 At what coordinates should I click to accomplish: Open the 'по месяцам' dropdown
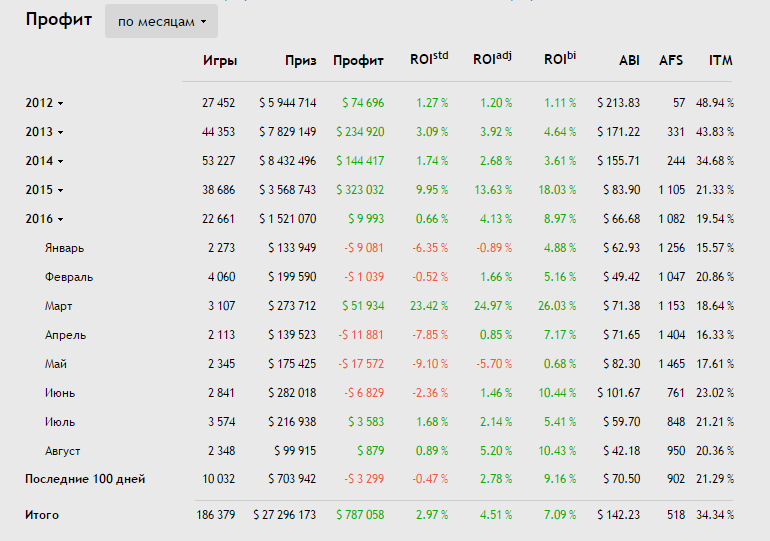click(161, 21)
